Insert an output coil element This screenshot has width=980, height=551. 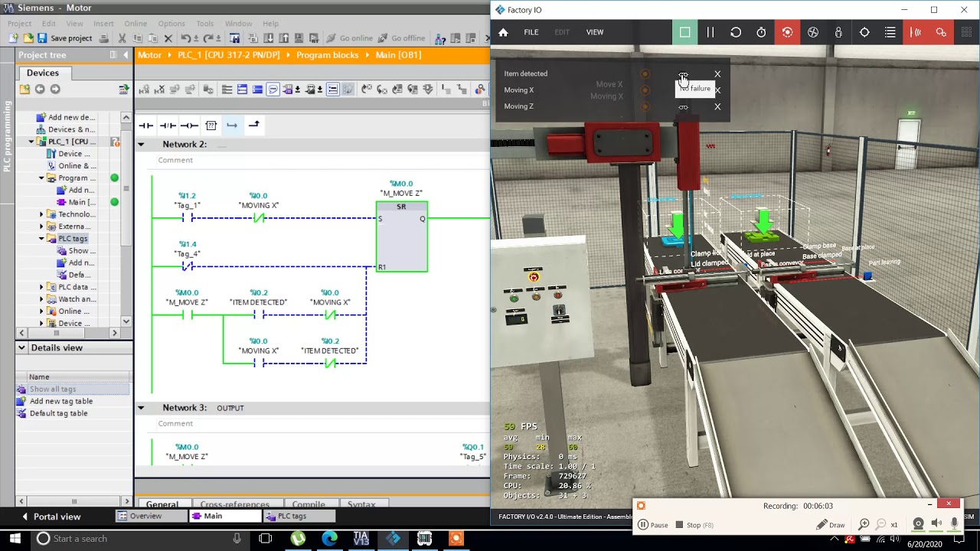pos(189,126)
